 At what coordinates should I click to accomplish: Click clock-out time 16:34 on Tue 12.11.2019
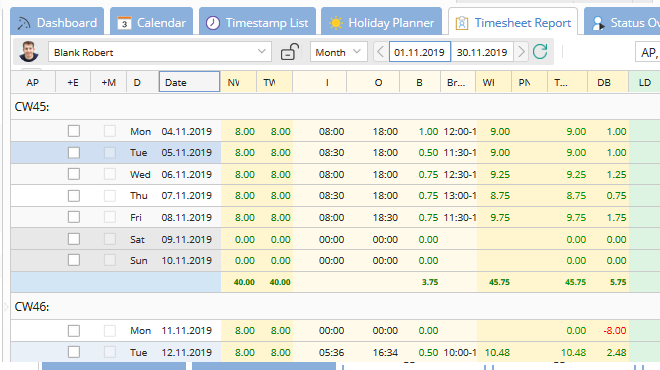point(385,352)
